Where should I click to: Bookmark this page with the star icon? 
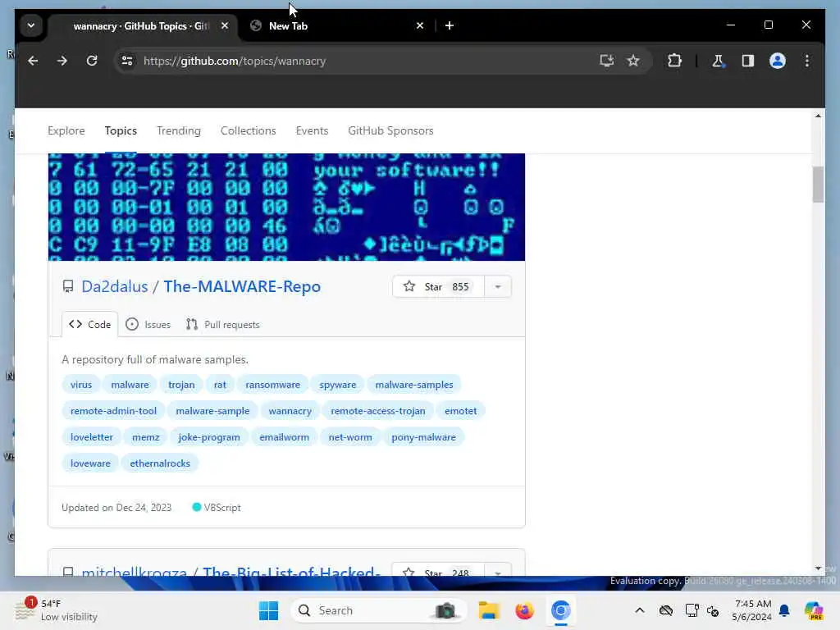(633, 61)
